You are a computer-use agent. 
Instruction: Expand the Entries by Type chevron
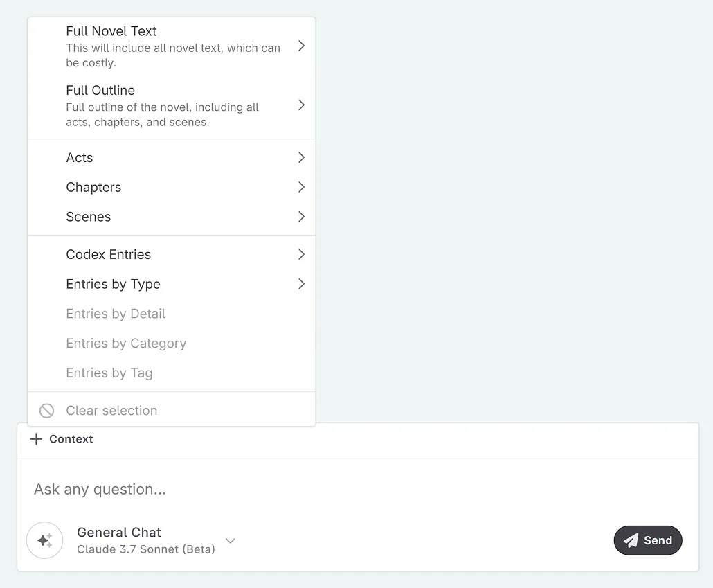[301, 284]
